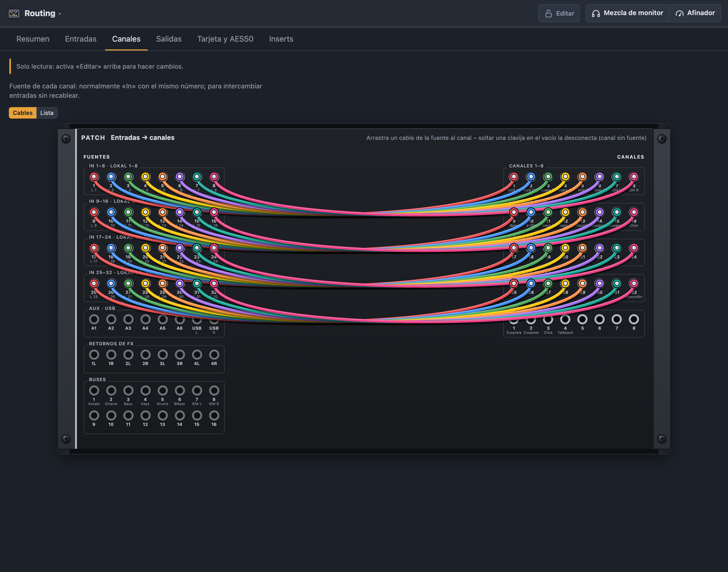Click bus jack 6 Bläser
The width and height of the screenshot is (728, 572).
point(180,390)
